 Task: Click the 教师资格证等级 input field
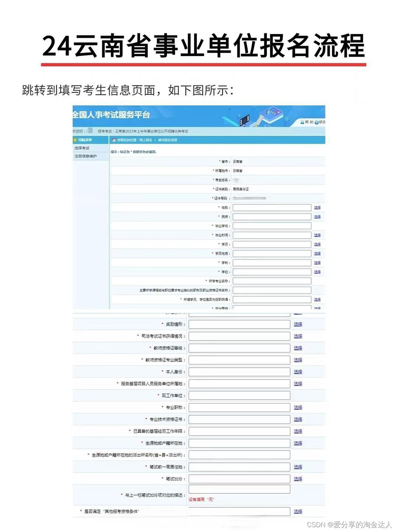(x=240, y=348)
